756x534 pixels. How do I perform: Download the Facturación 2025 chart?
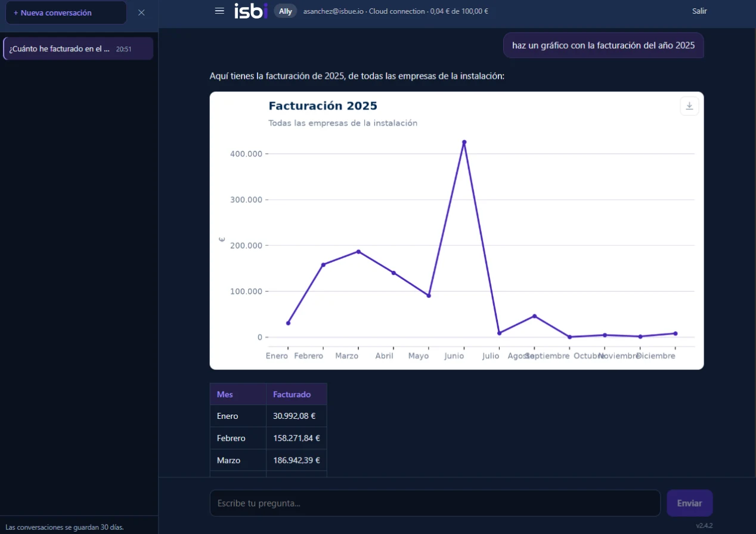[x=689, y=106]
